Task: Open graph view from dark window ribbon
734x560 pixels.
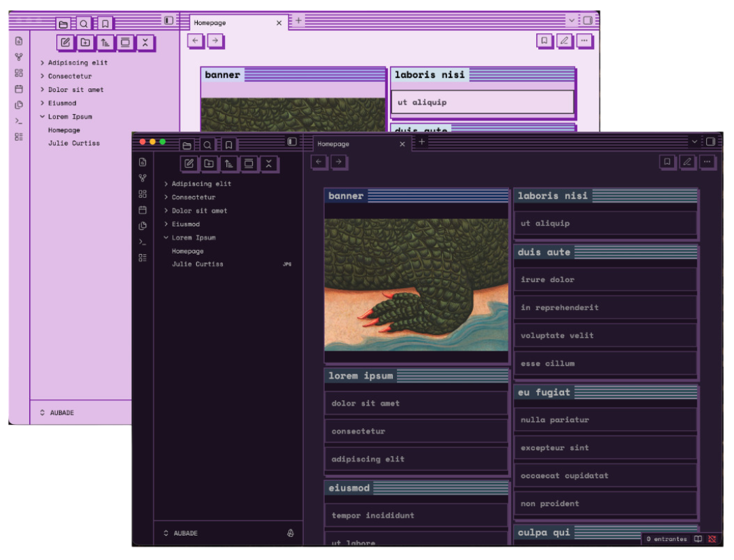Action: tap(143, 178)
